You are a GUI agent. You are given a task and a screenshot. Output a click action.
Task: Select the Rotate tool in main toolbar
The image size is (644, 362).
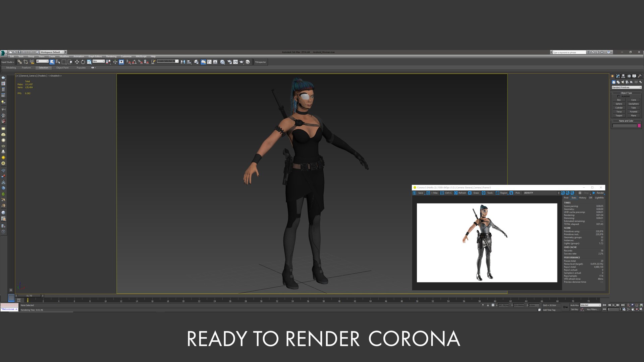tap(83, 62)
